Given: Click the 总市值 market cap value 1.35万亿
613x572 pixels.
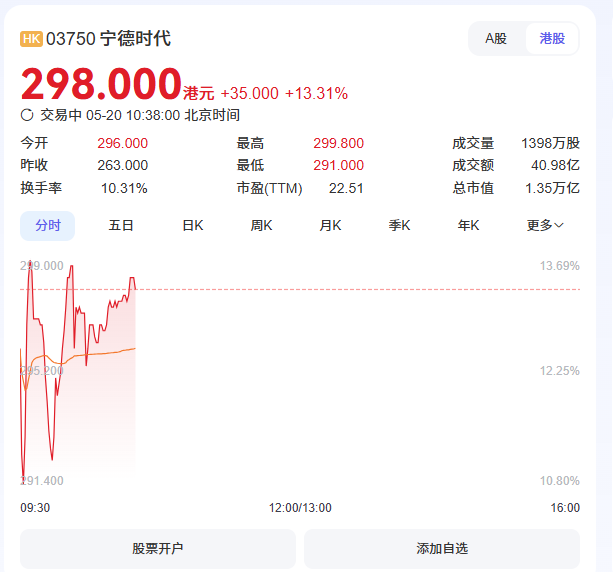Looking at the screenshot, I should pyautogui.click(x=552, y=188).
